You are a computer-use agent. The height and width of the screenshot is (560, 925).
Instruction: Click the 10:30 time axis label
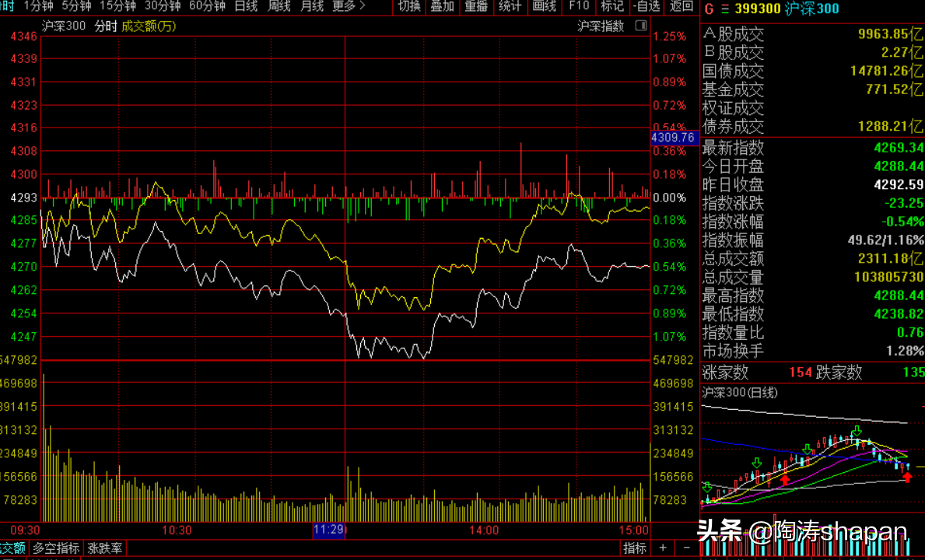coord(177,530)
